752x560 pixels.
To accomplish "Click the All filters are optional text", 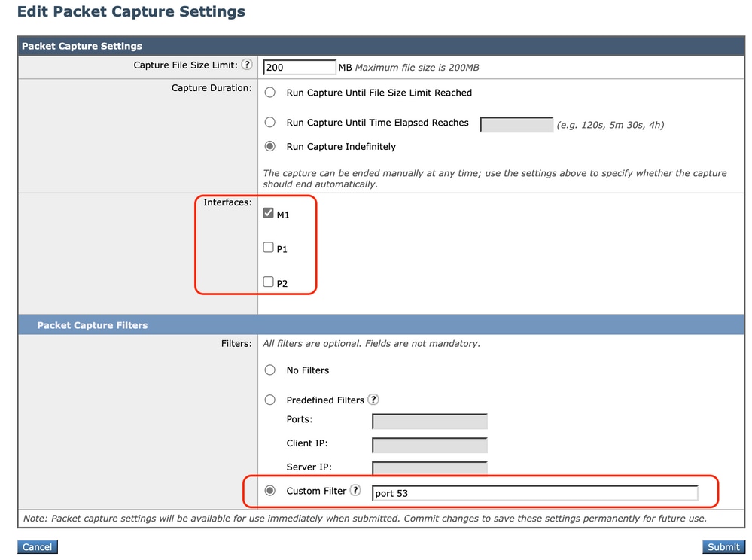I will [x=371, y=343].
